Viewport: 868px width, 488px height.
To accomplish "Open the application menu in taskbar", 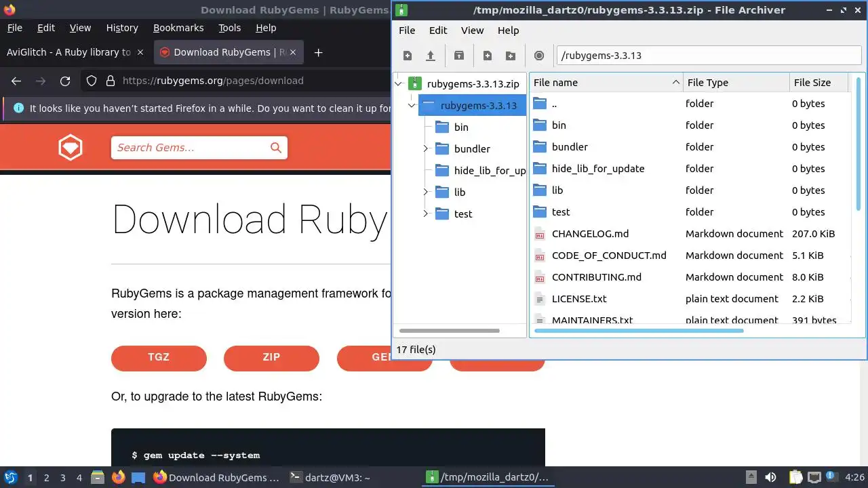I will point(10,477).
